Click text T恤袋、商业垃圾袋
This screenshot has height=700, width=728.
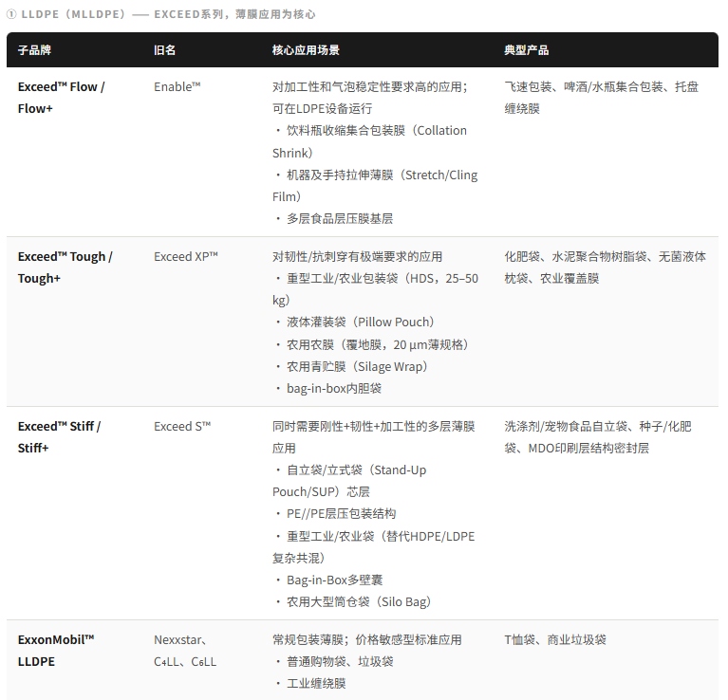(x=555, y=639)
